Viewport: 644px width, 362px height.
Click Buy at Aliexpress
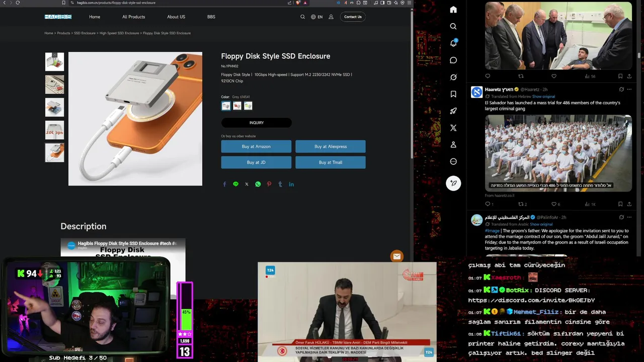point(331,146)
